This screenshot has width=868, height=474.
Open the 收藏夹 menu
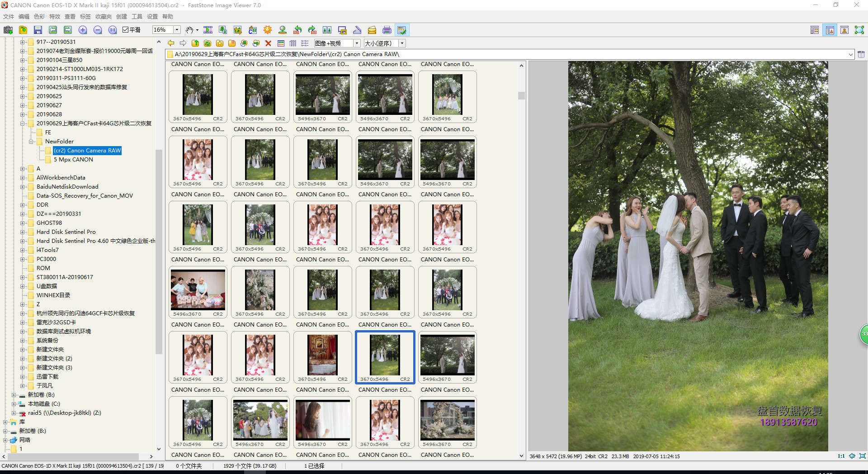click(104, 17)
